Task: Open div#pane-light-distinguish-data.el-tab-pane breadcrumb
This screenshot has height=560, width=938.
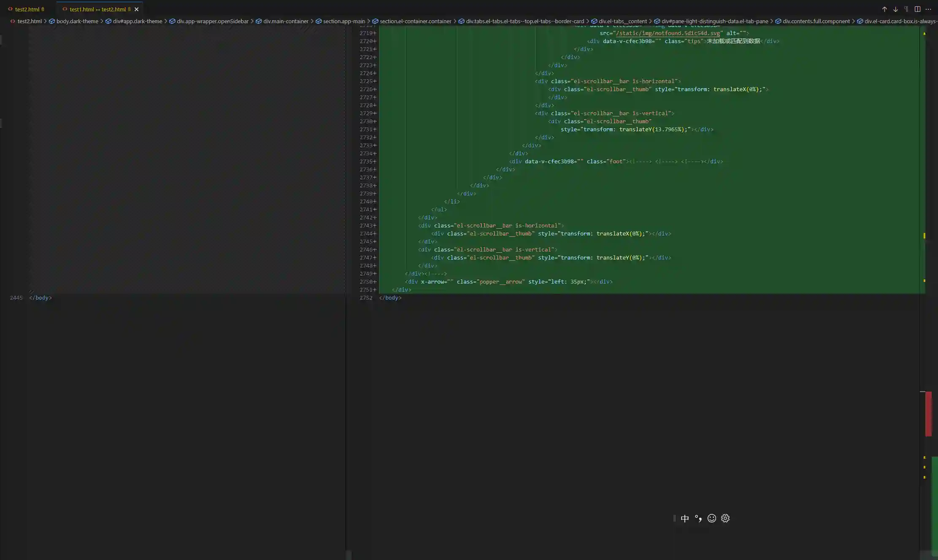Action: point(715,21)
